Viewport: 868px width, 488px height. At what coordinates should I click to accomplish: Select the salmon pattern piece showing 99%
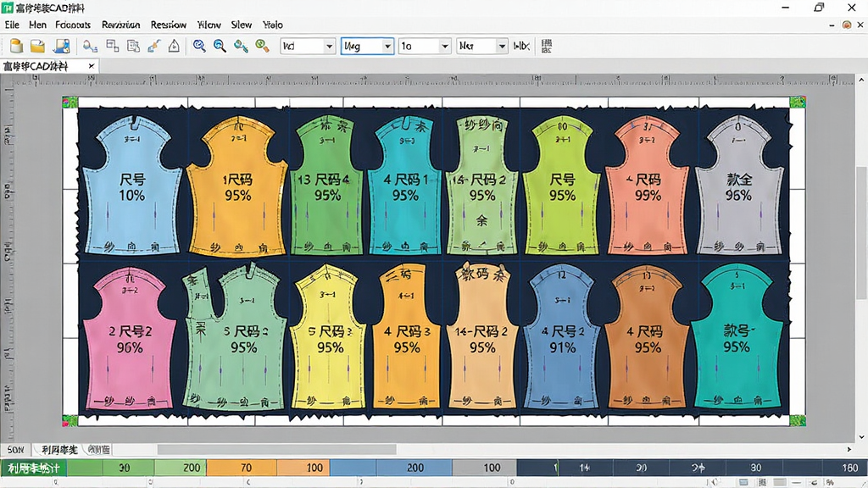(647, 186)
